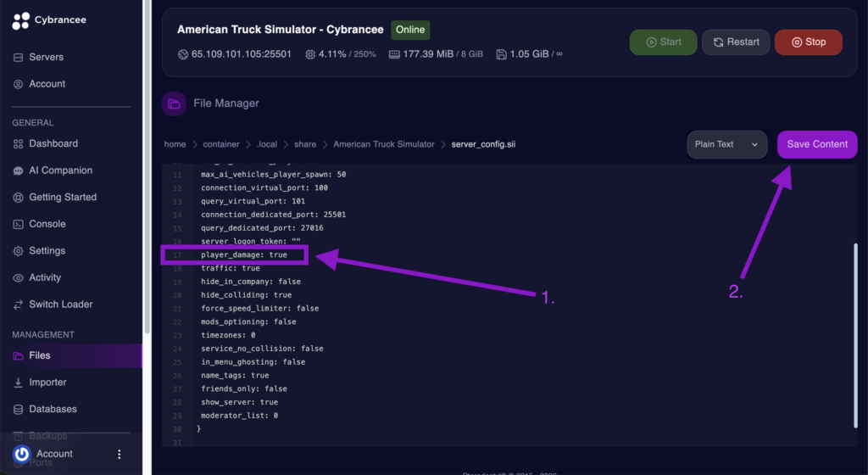Click the Dashboard grid icon

point(19,144)
